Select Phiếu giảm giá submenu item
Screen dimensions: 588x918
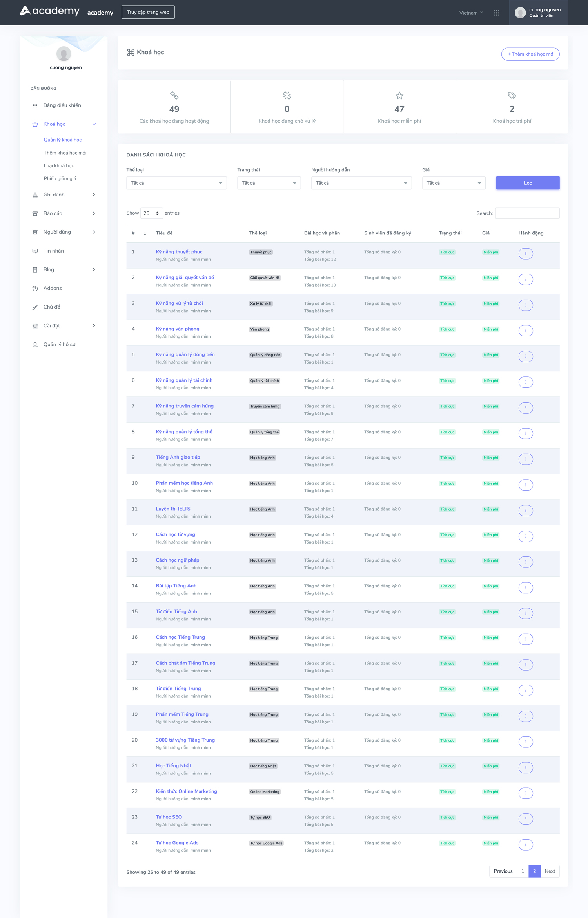point(60,179)
